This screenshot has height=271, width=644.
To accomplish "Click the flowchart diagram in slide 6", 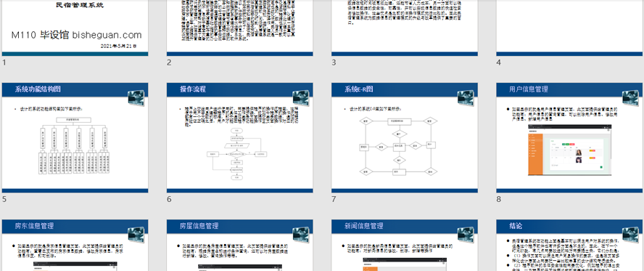I will (x=238, y=154).
